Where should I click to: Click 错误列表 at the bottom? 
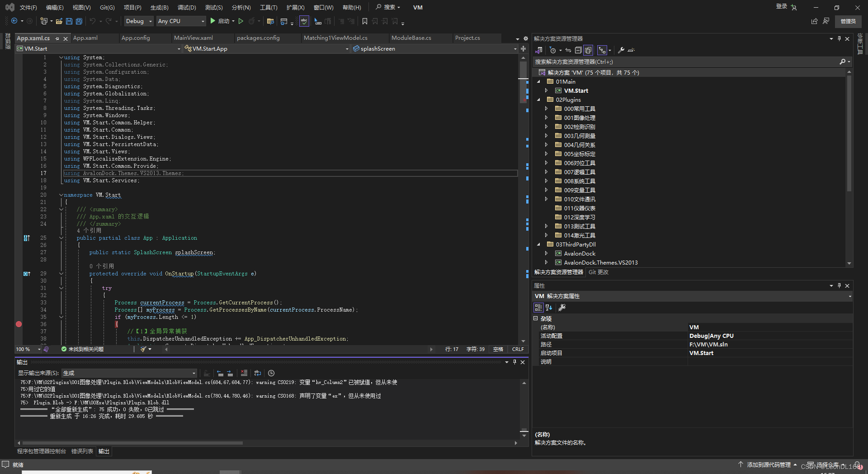(82, 451)
